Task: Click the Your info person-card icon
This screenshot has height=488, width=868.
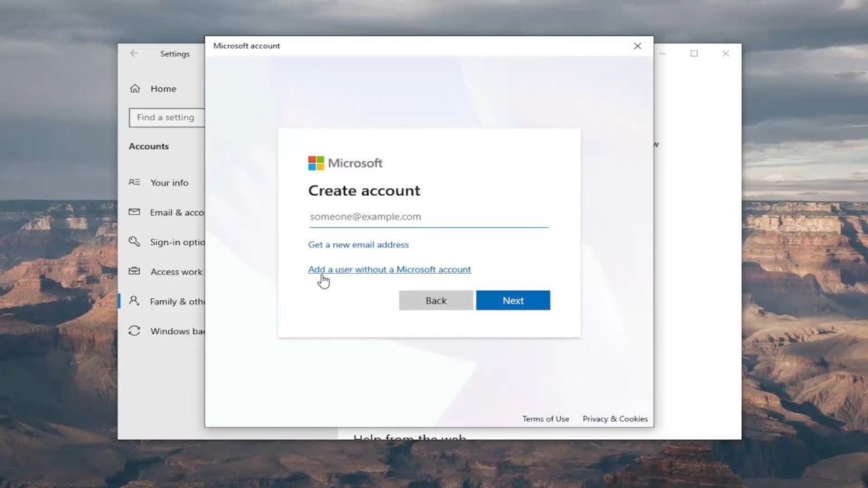Action: (134, 182)
